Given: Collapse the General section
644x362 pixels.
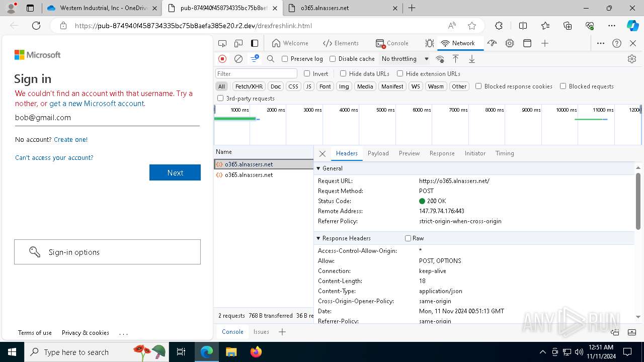Looking at the screenshot, I should click(318, 168).
